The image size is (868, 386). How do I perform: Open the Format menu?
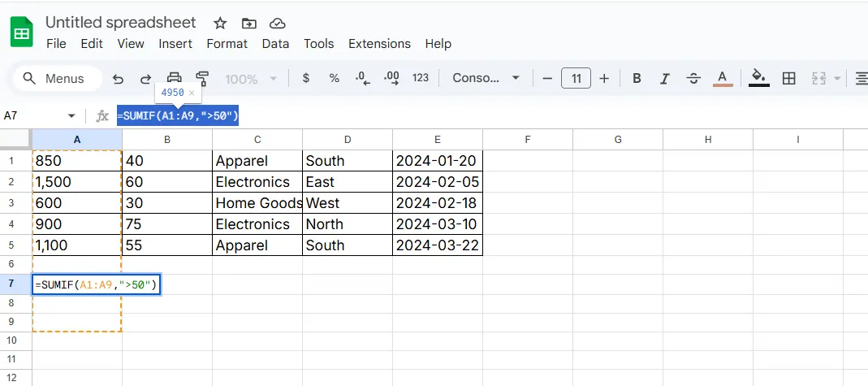click(x=227, y=44)
